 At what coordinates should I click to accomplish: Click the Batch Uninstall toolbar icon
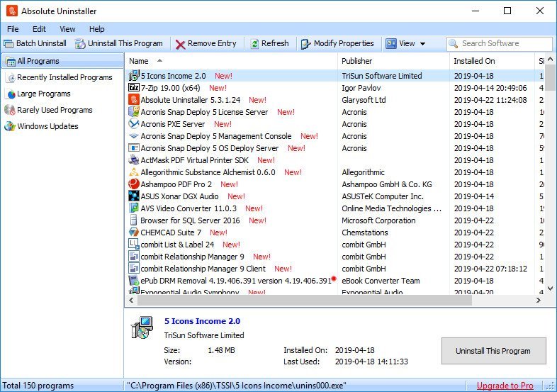point(9,43)
